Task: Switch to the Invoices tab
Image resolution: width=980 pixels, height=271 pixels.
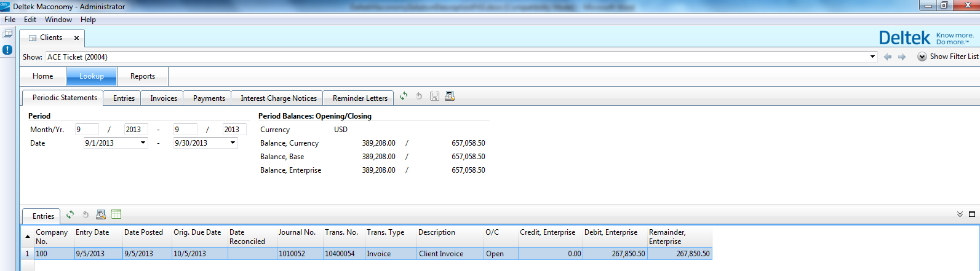Action: [x=164, y=98]
